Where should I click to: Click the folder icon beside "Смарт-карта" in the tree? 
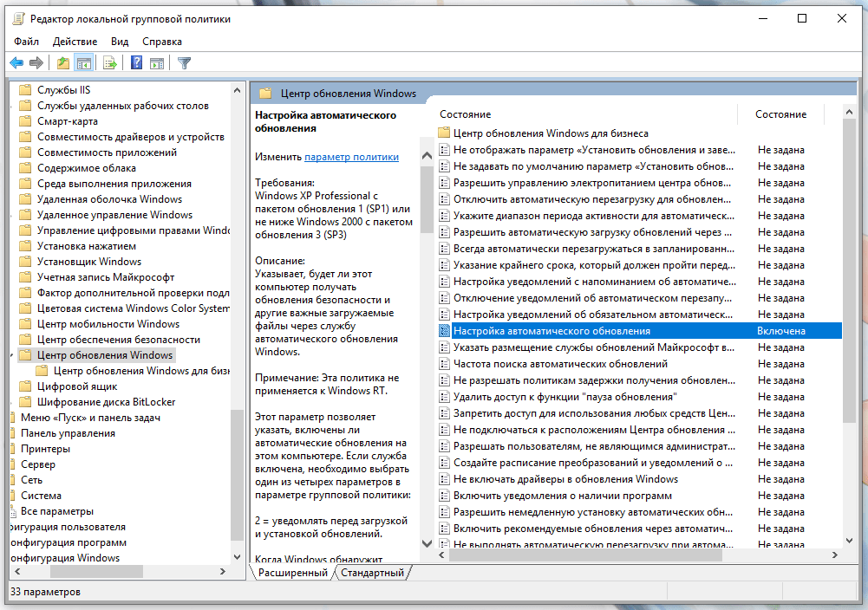[25, 121]
